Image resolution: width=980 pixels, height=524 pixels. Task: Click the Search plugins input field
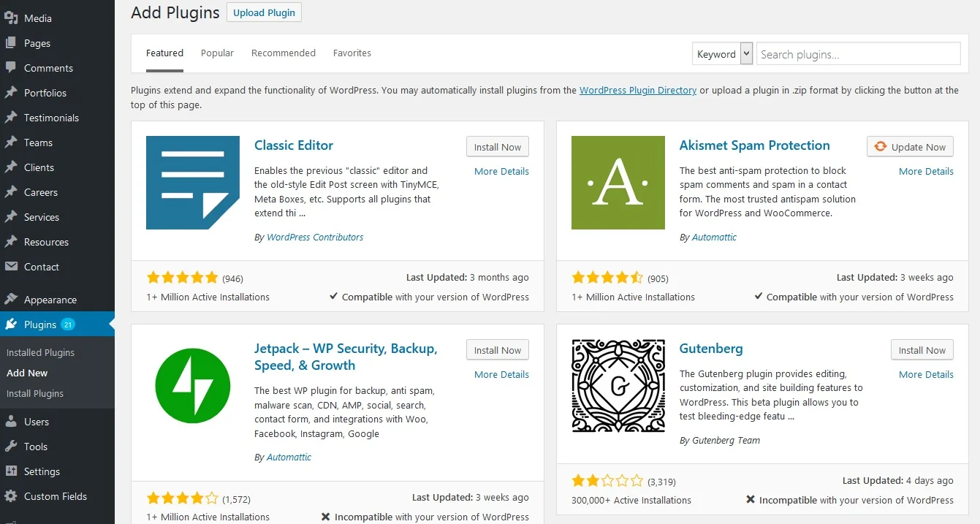[x=858, y=54]
